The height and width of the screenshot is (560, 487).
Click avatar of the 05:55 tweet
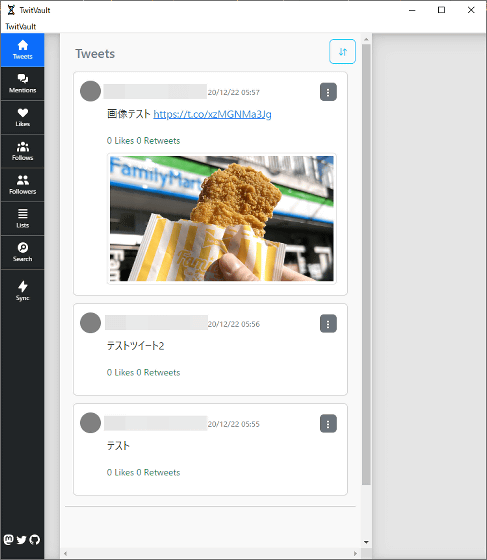coord(90,423)
